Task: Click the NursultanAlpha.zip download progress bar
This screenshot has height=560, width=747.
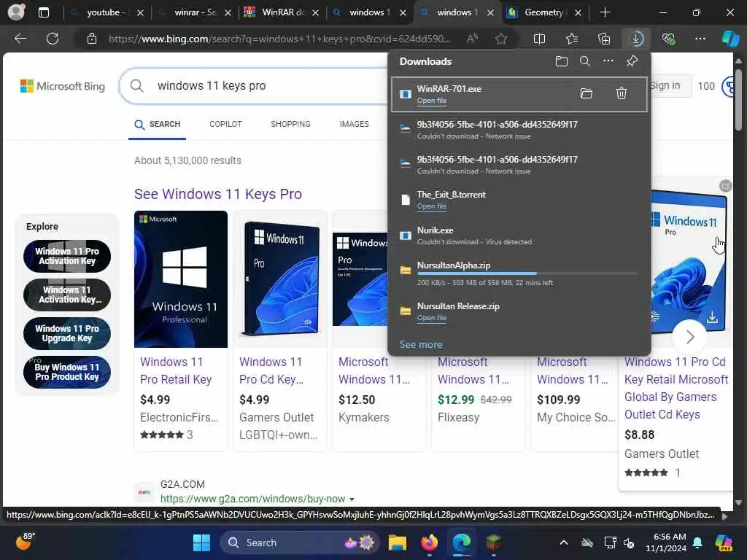Action: pos(528,273)
